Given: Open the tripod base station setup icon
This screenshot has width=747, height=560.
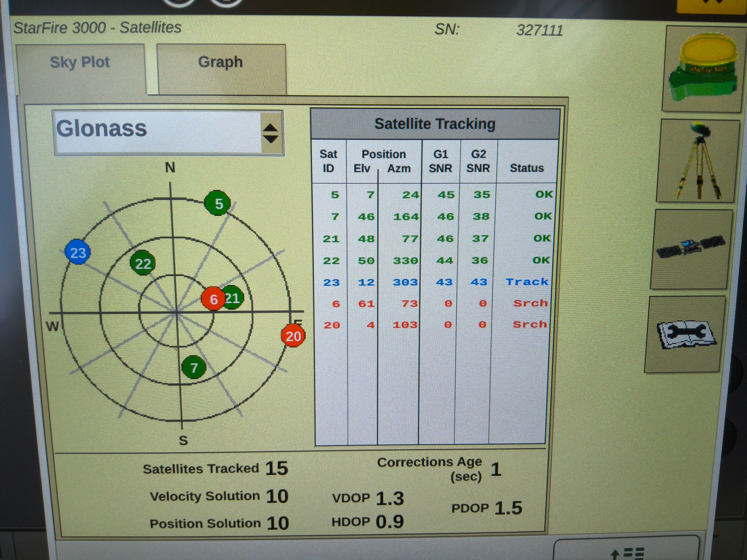Looking at the screenshot, I should pos(698,161).
